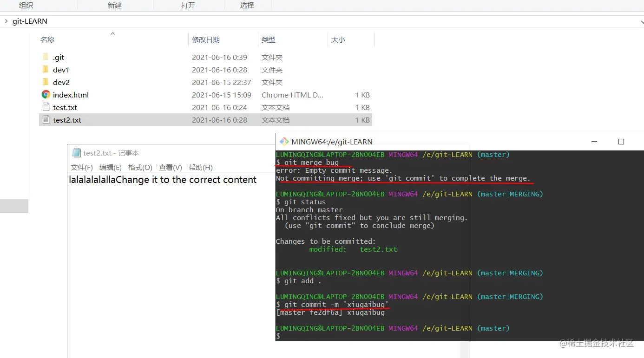
Task: Click the Chrome HTML D... type cell
Action: point(292,95)
